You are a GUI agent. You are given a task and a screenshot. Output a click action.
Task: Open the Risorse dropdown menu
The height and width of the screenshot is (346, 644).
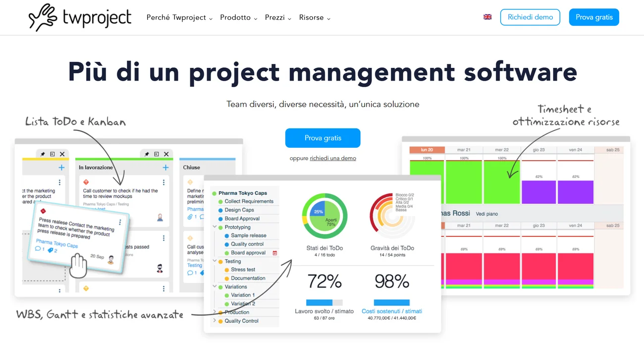tap(315, 17)
